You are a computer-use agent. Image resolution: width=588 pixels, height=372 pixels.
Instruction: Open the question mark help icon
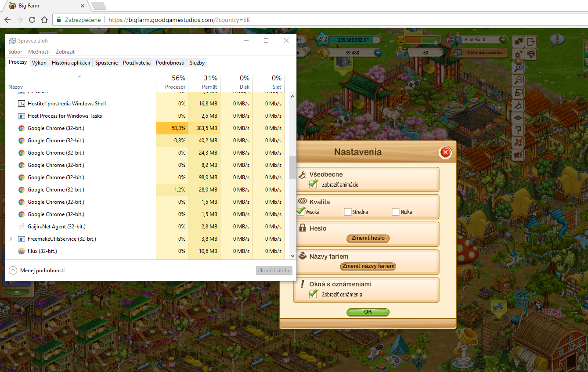pos(519,130)
